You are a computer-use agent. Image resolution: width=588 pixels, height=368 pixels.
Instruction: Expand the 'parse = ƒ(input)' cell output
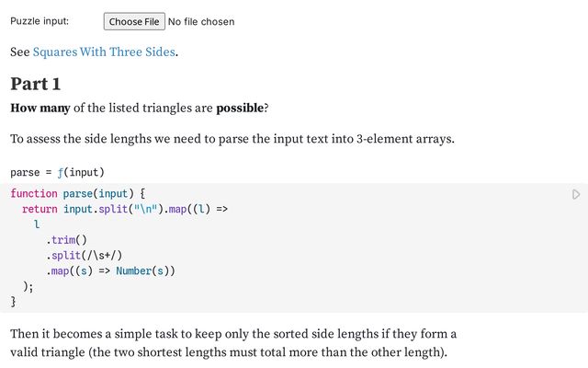click(x=57, y=172)
